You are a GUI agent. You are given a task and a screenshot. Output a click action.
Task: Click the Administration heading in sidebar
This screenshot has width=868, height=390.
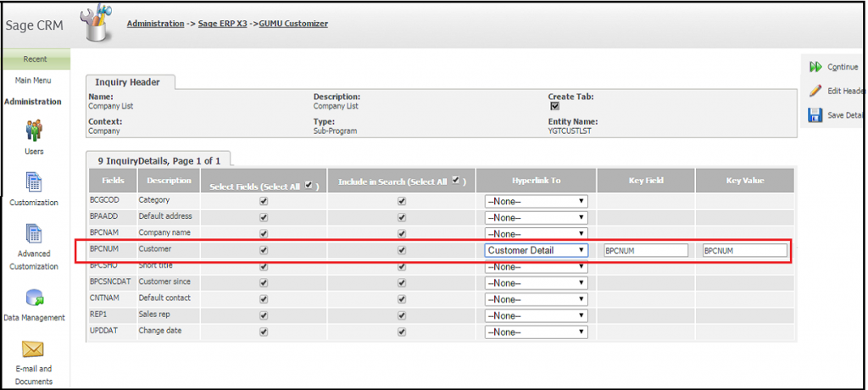point(33,102)
